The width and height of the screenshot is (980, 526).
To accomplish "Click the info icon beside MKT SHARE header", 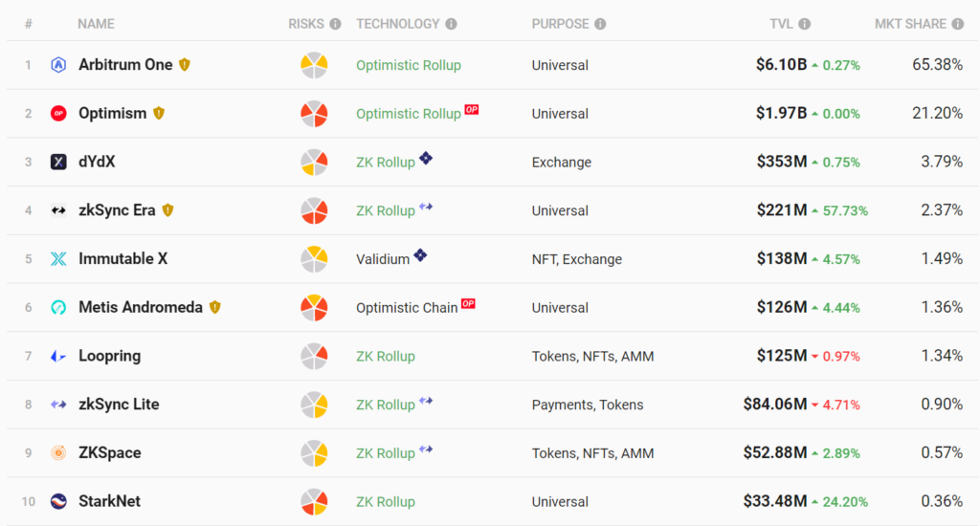I will click(x=957, y=24).
